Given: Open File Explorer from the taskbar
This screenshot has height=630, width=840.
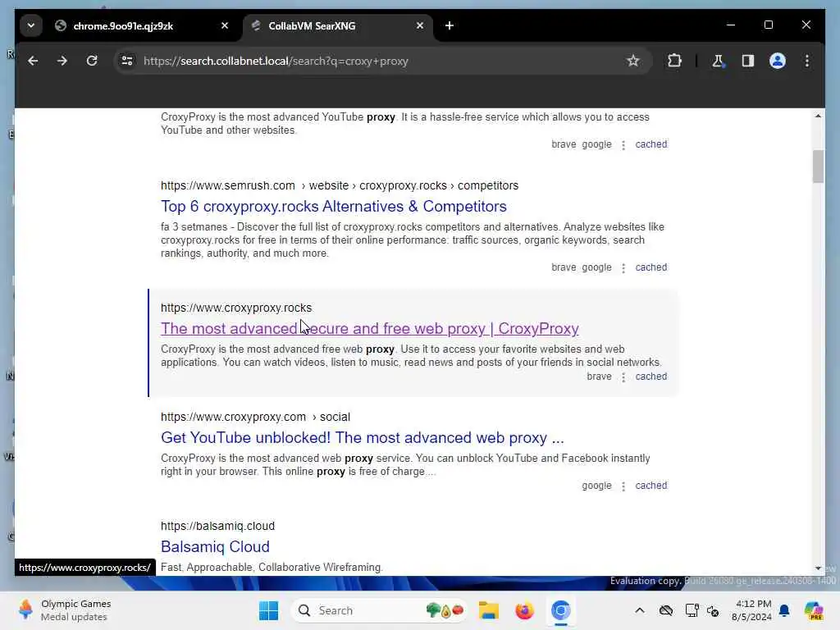Looking at the screenshot, I should [x=489, y=610].
